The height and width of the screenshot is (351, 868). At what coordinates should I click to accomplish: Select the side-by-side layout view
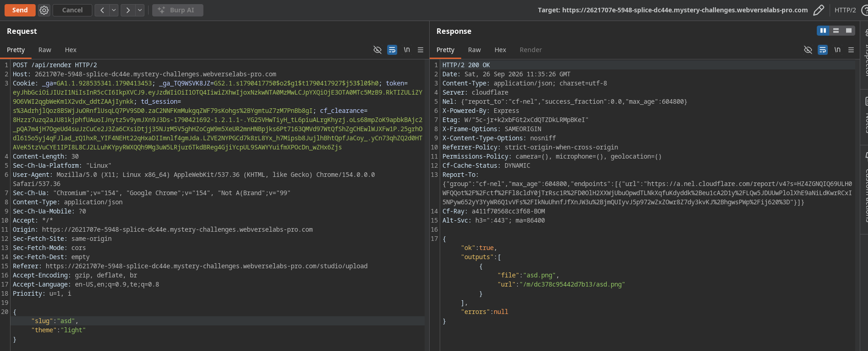(x=823, y=31)
